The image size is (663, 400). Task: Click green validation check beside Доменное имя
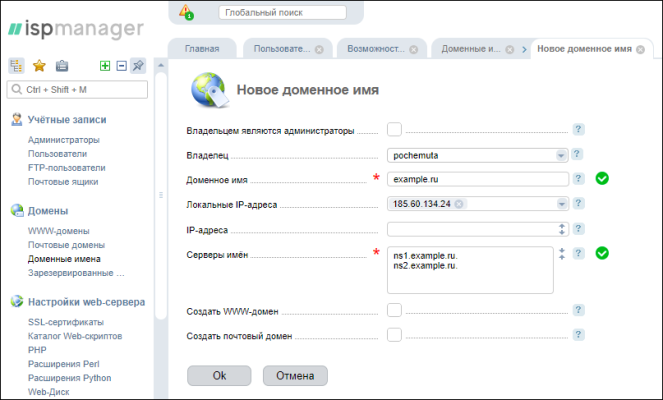[602, 178]
